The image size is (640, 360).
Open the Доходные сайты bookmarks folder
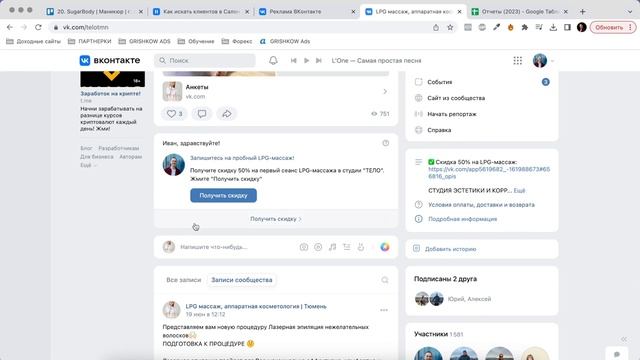click(33, 41)
